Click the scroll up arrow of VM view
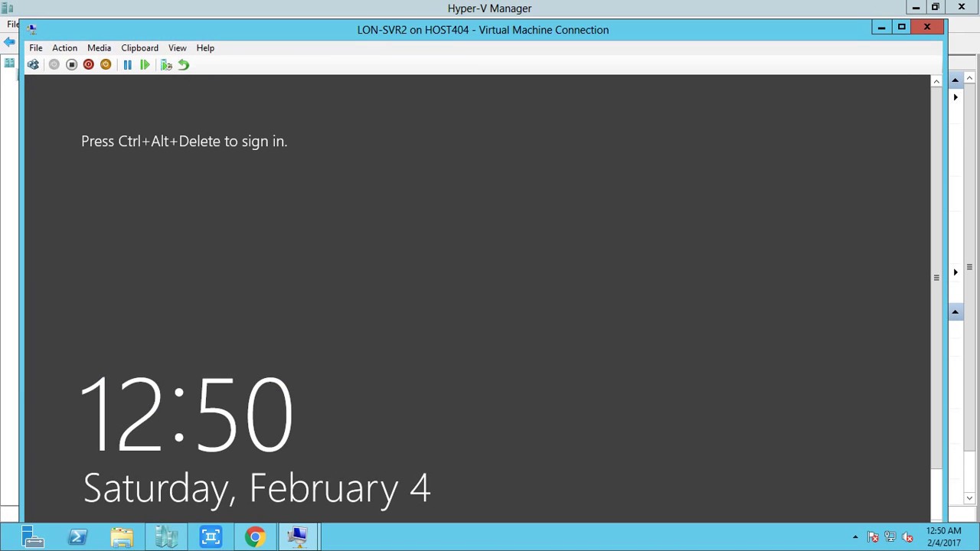This screenshot has width=980, height=551. (x=936, y=81)
